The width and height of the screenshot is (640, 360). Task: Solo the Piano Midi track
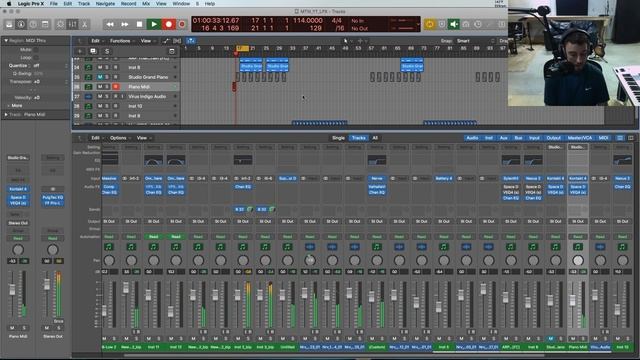point(107,87)
